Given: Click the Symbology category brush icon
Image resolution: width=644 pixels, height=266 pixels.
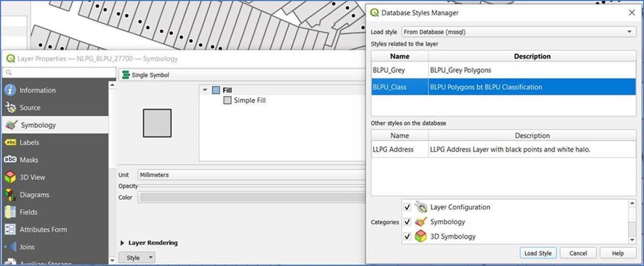Looking at the screenshot, I should click(421, 222).
